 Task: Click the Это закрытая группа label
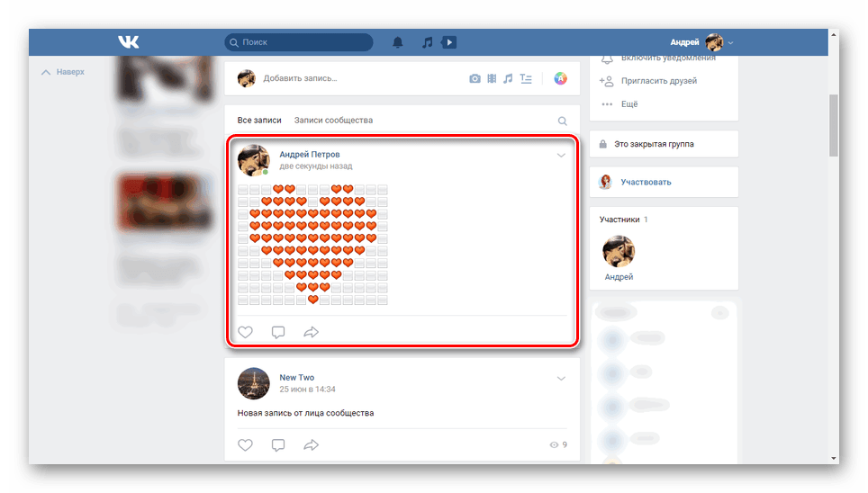[x=654, y=144]
